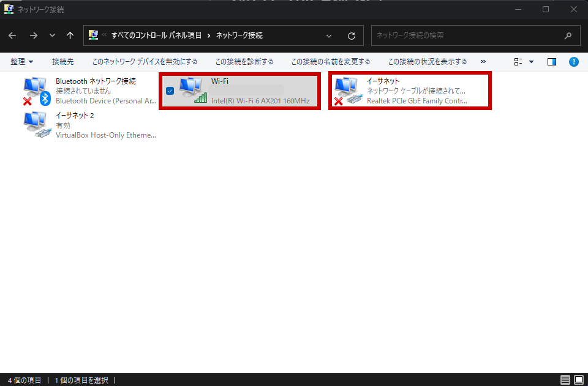
Task: Open the 整理 menu
Action: point(22,62)
